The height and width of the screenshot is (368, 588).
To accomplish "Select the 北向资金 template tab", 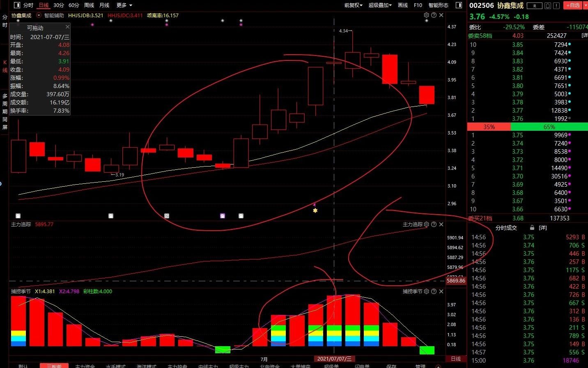I will tap(270, 366).
